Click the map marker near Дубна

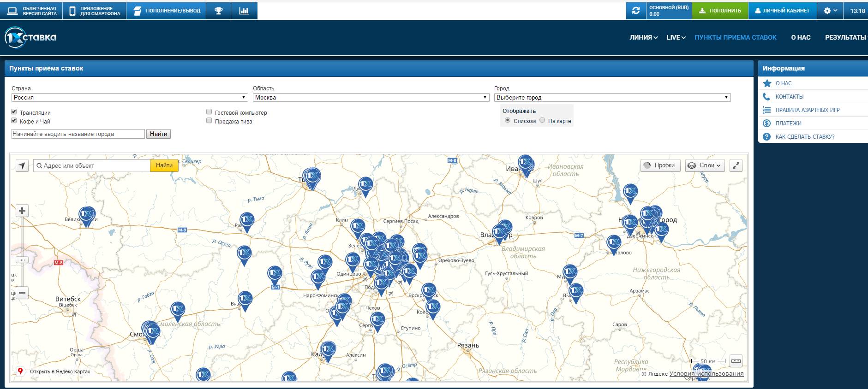click(365, 186)
